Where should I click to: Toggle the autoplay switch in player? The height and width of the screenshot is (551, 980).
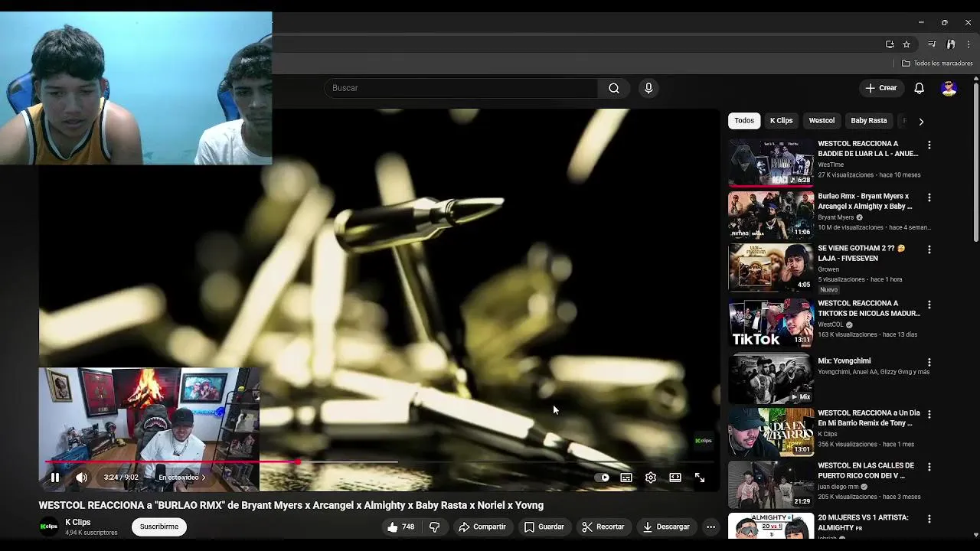[603, 478]
